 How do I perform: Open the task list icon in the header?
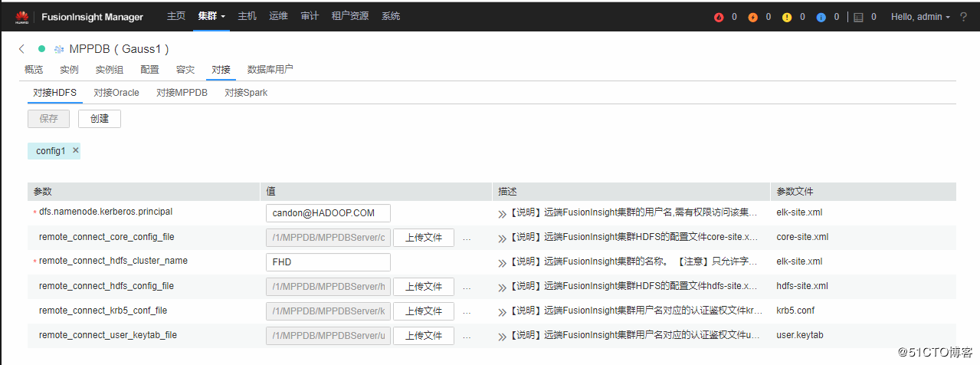(x=858, y=17)
